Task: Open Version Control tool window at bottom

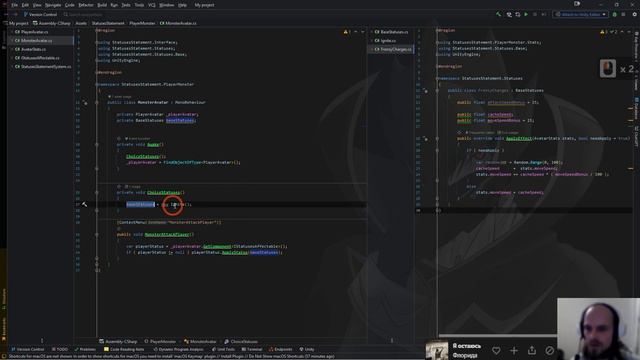Action: tap(28, 349)
